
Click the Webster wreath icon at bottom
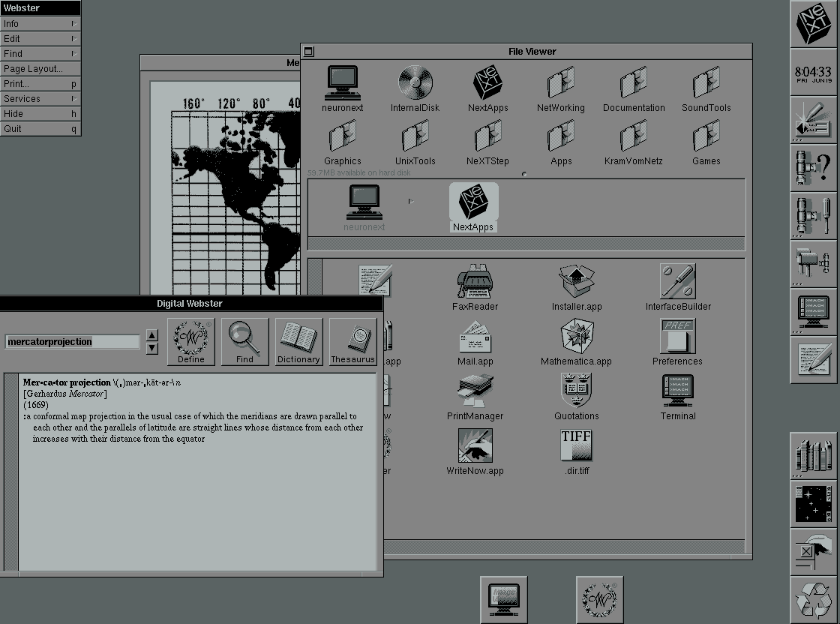tap(599, 599)
